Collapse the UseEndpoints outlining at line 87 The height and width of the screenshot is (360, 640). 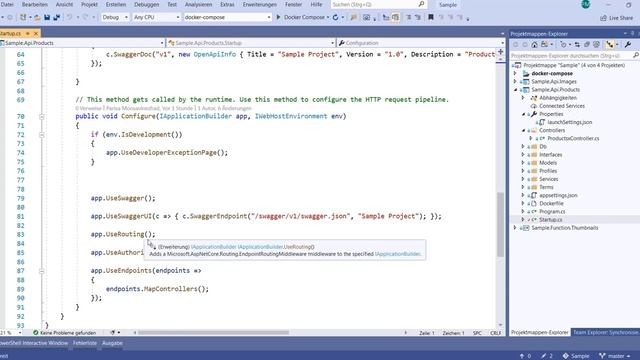(42, 271)
